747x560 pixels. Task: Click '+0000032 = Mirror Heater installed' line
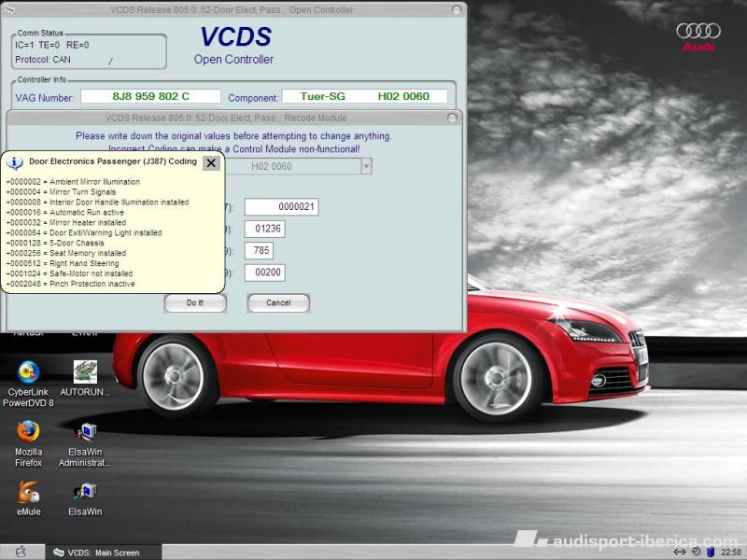click(66, 222)
